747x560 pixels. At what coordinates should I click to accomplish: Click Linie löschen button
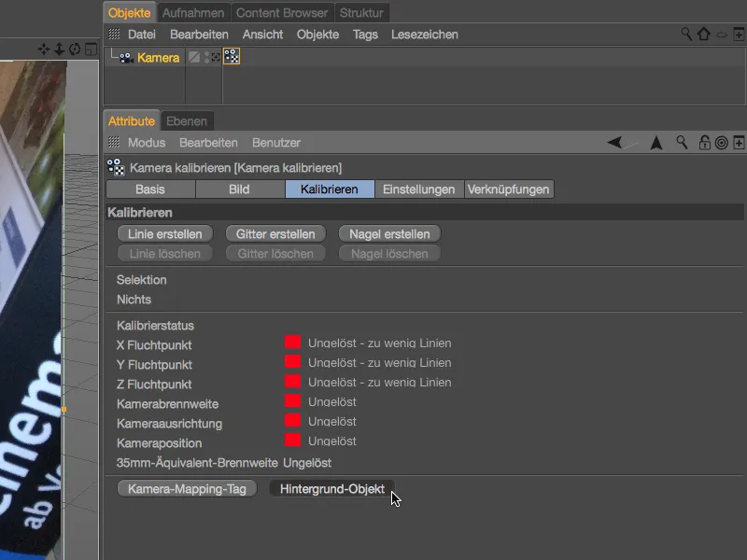pyautogui.click(x=165, y=253)
